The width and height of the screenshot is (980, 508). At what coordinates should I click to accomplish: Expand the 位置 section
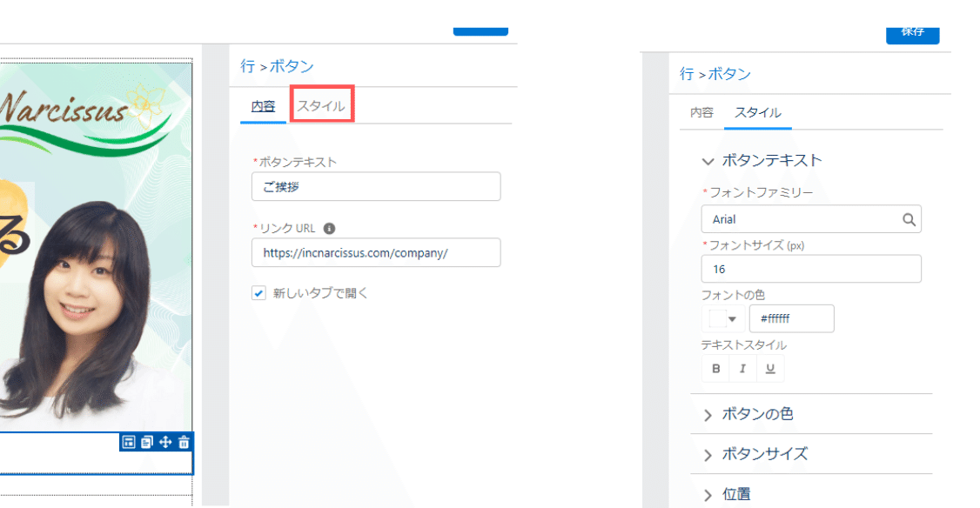coord(708,495)
